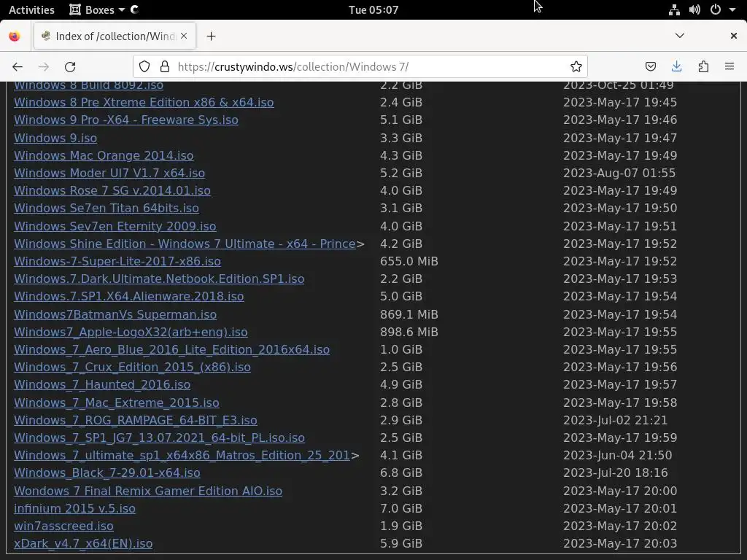This screenshot has height=560, width=747.
Task: Click Windows_7_Mac_Extreme_2015.iso
Action: pyautogui.click(x=117, y=402)
